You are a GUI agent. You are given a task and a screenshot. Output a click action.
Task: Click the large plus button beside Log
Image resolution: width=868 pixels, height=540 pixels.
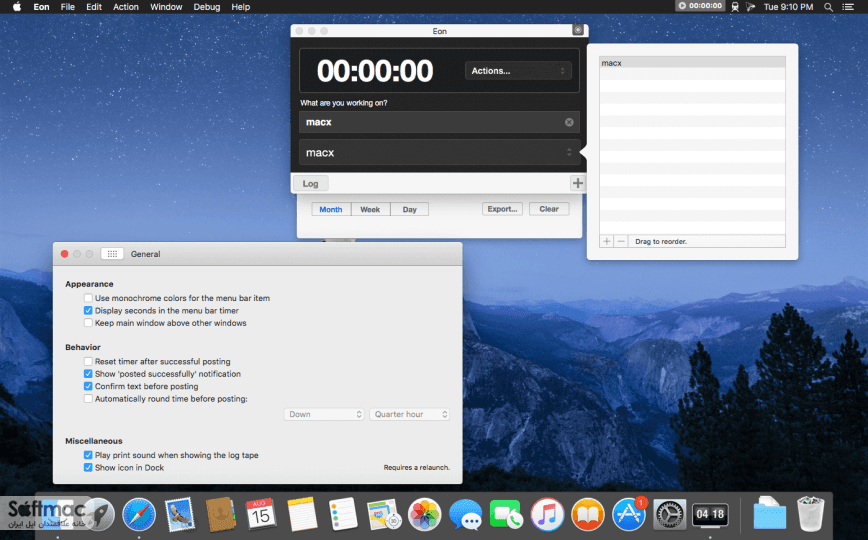577,183
